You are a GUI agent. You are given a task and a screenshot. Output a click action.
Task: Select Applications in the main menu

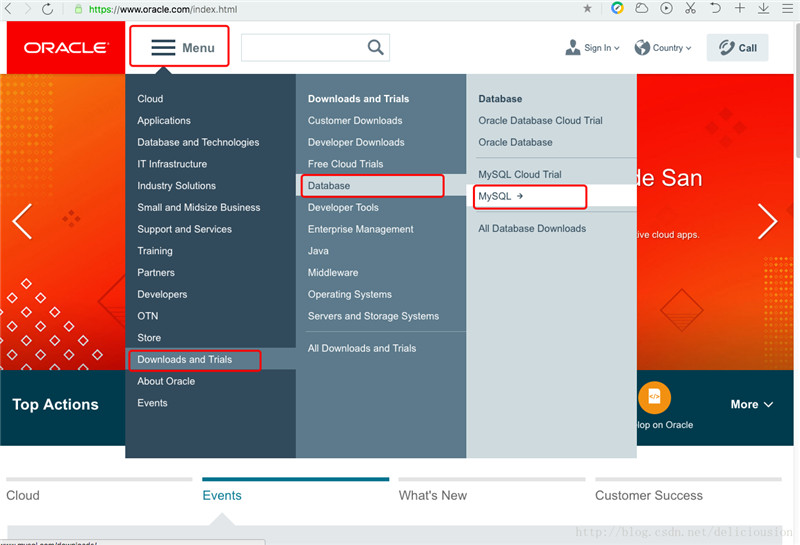164,120
